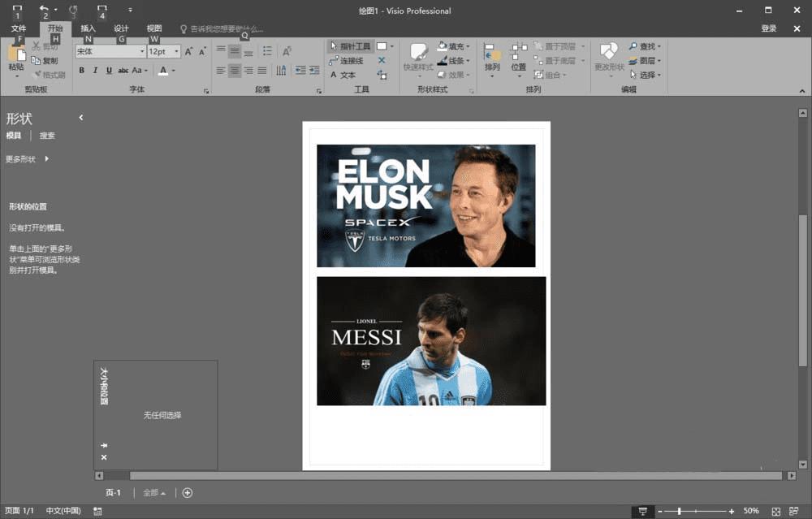This screenshot has height=519, width=812.
Task: Toggle bold formatting
Action: click(82, 71)
